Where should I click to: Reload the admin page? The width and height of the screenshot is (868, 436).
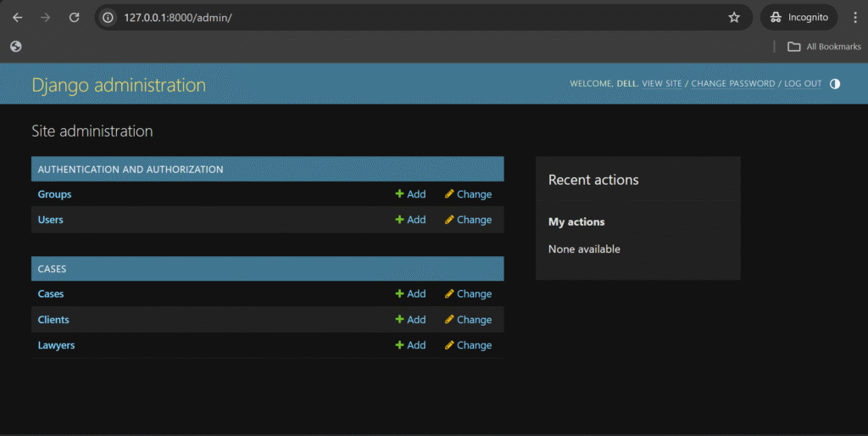click(75, 18)
